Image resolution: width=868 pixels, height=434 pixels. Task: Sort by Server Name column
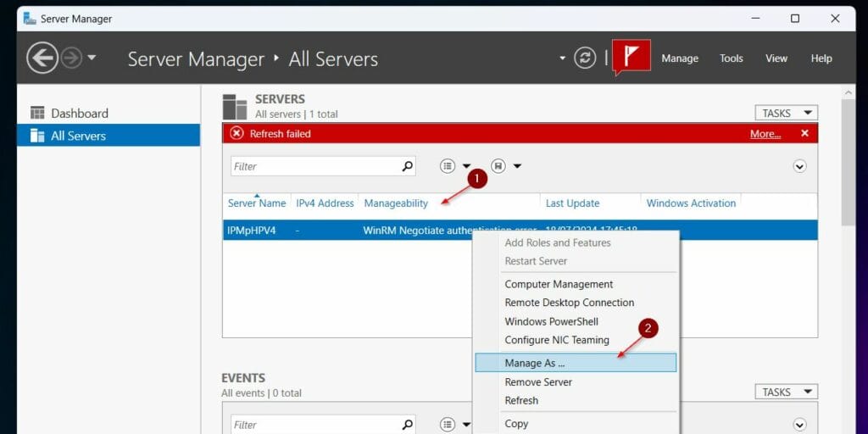(257, 203)
